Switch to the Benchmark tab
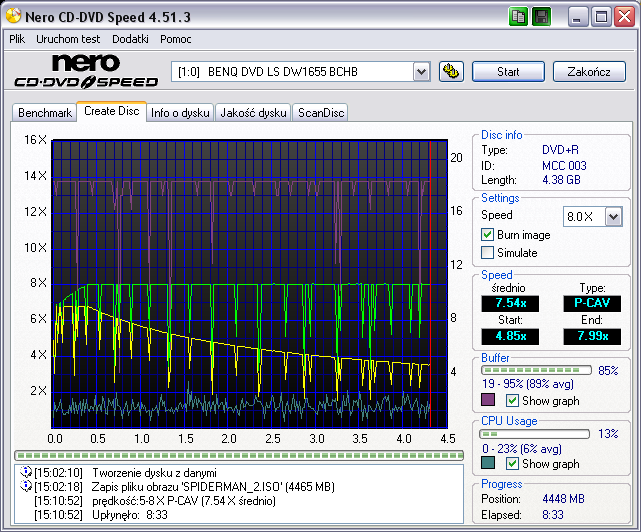Viewport: 641px width, 532px height. (x=45, y=112)
